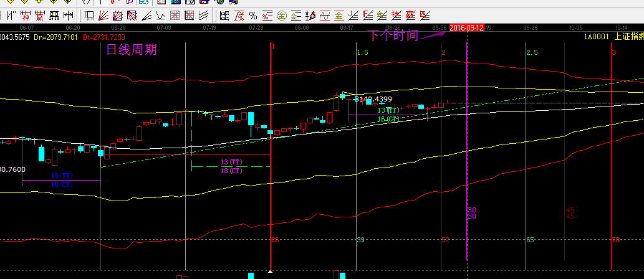Click the 3140.4399 price label

pyautogui.click(x=373, y=99)
